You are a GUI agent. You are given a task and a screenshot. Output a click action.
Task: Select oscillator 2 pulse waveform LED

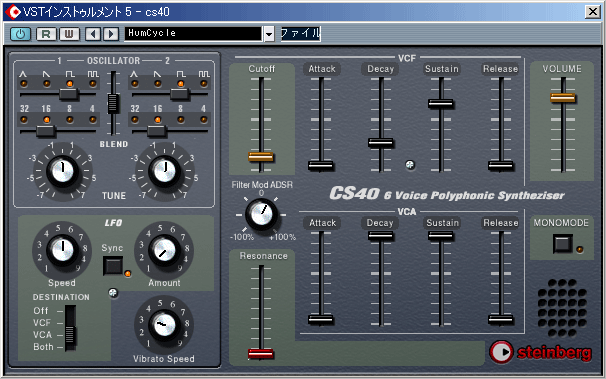coord(204,83)
